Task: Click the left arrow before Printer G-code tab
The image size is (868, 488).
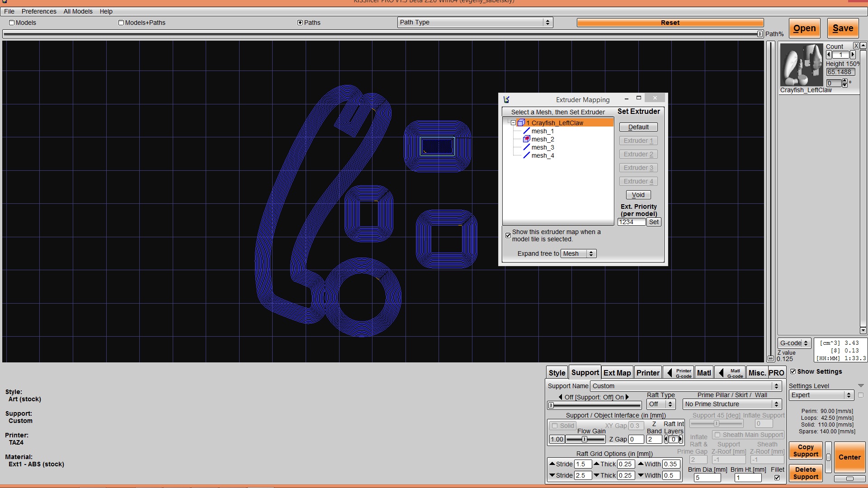Action: click(670, 373)
